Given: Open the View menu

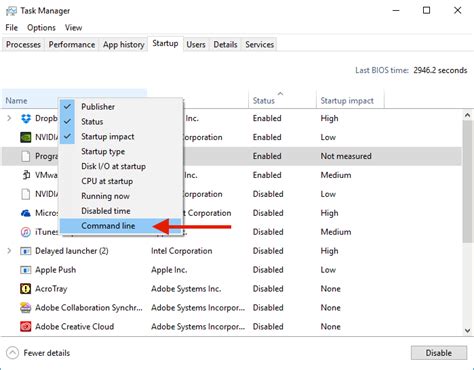Looking at the screenshot, I should pyautogui.click(x=73, y=28).
